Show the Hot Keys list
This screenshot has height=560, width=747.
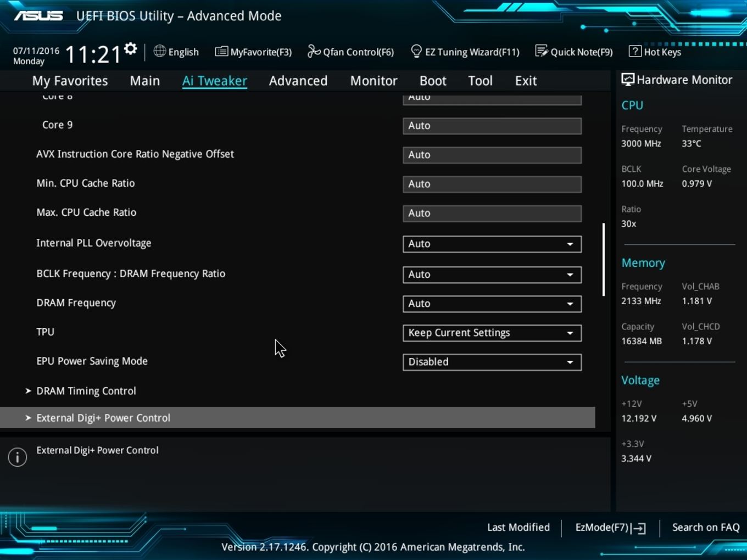click(655, 52)
